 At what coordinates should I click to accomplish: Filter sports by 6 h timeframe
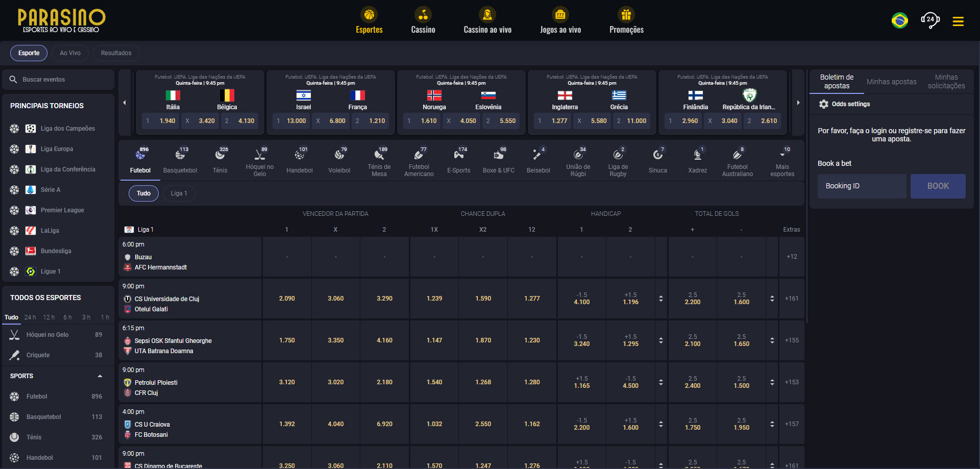point(67,317)
